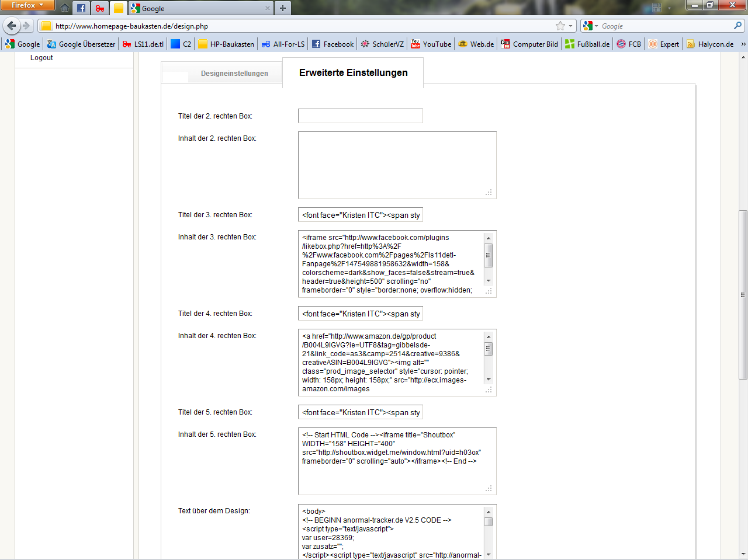Click scrollbar thumb in Text über dem Design textarea

489,521
